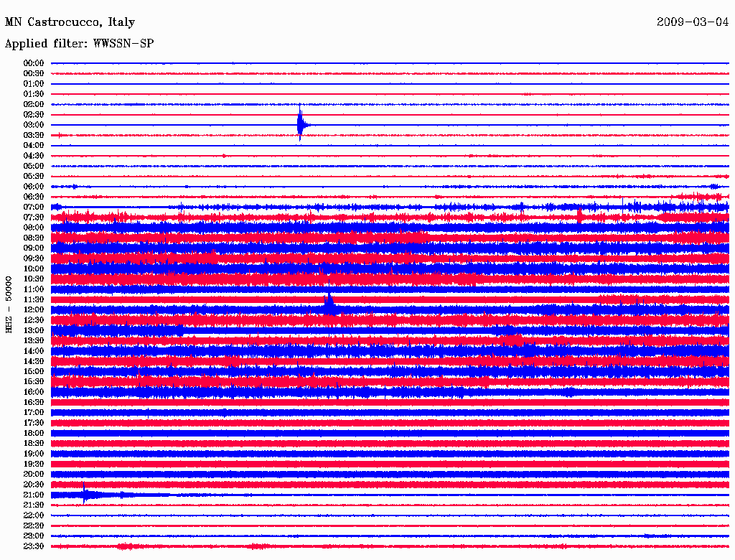Click the 'MN Castrocucco, Italy' station title

coord(70,22)
